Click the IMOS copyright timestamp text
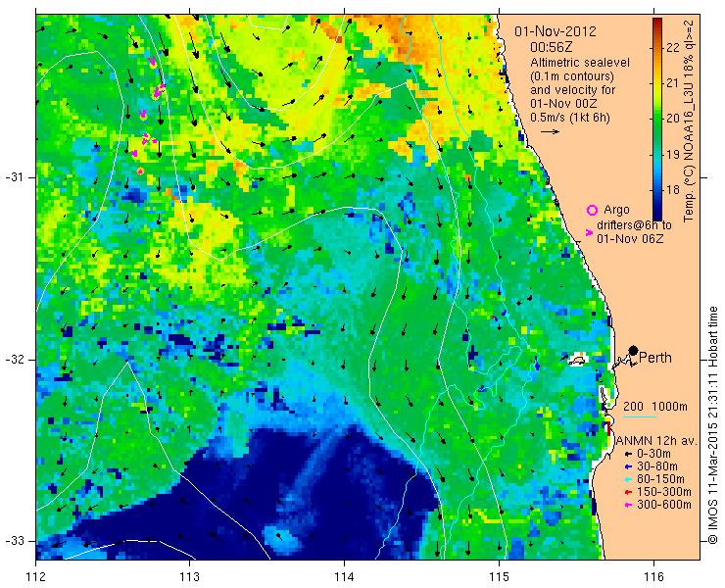Image resolution: width=725 pixels, height=588 pixels. pos(712,425)
